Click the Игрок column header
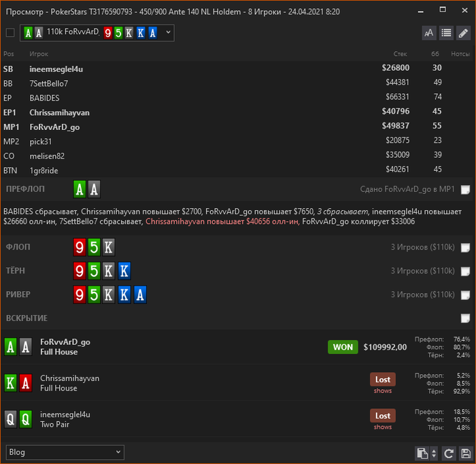This screenshot has height=464, width=476. click(39, 54)
